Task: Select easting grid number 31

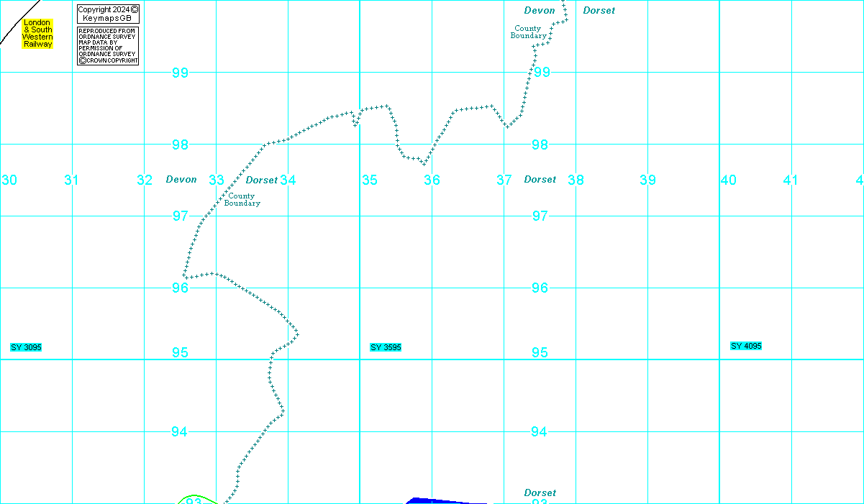Action: pyautogui.click(x=71, y=180)
